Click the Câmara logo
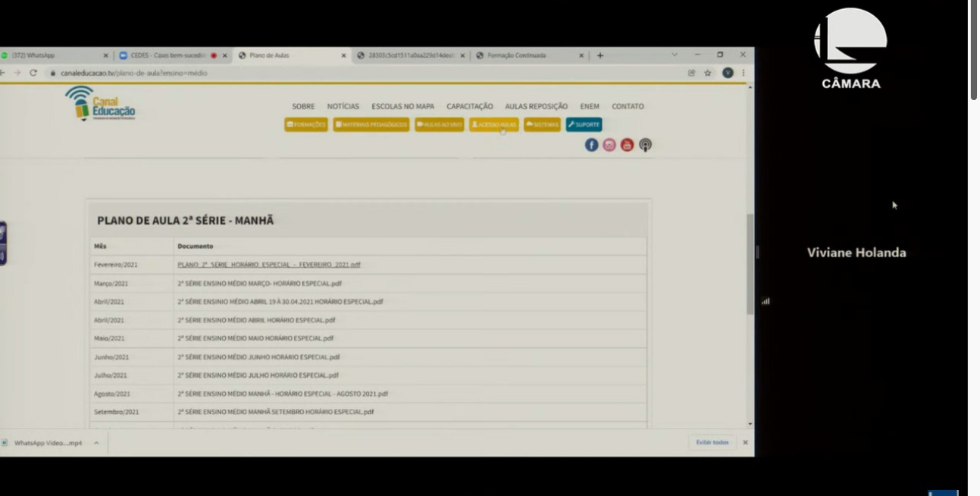This screenshot has width=980, height=496. coord(850,49)
